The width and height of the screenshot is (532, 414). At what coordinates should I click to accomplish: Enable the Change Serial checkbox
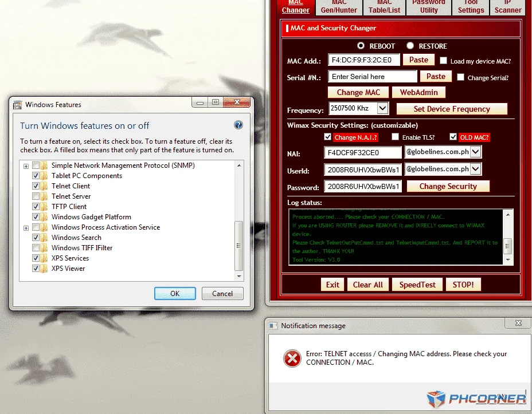[460, 77]
